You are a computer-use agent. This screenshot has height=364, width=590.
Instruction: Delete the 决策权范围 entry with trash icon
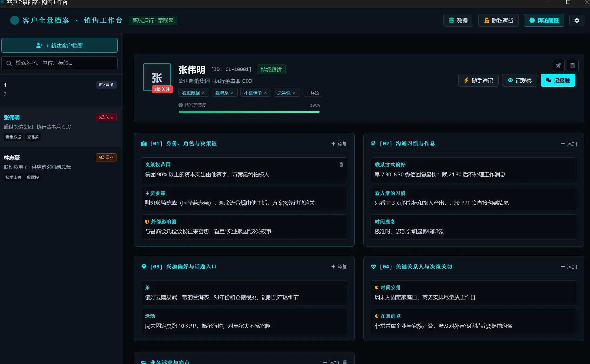(x=341, y=164)
